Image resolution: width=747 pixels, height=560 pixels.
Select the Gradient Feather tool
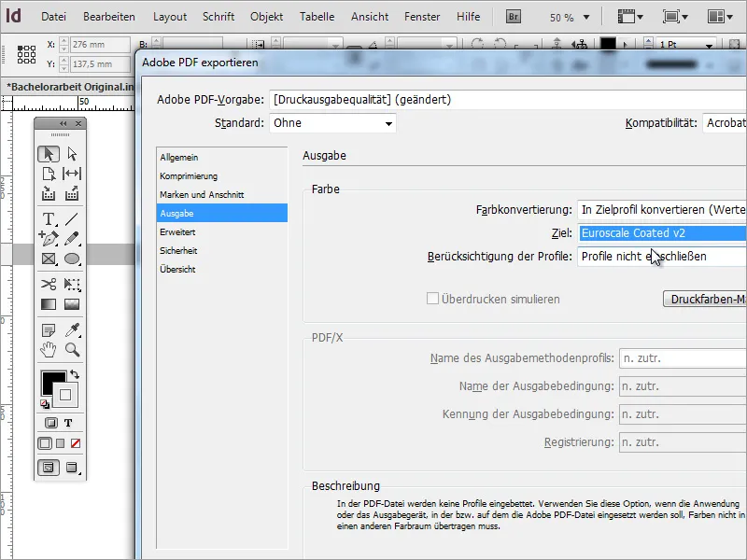[72, 304]
